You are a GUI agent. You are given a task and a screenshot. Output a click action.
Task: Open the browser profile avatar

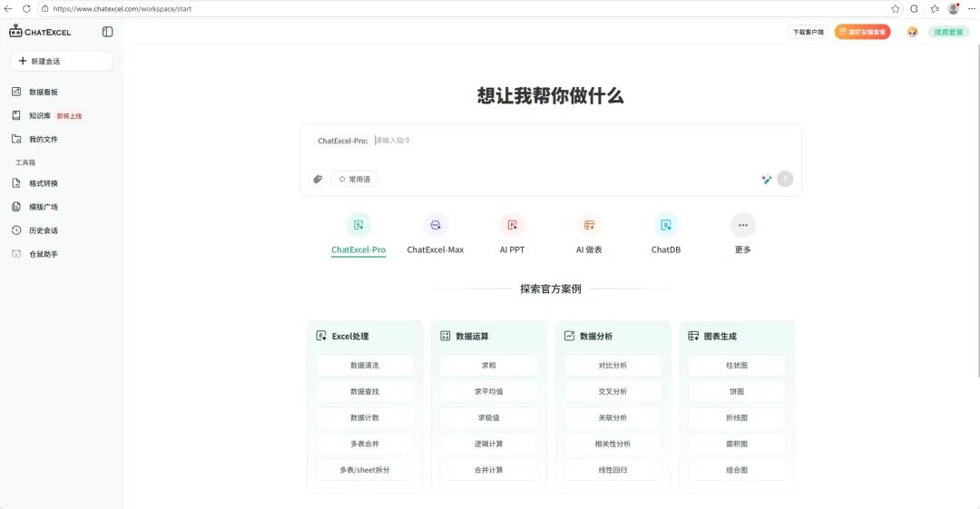[953, 9]
